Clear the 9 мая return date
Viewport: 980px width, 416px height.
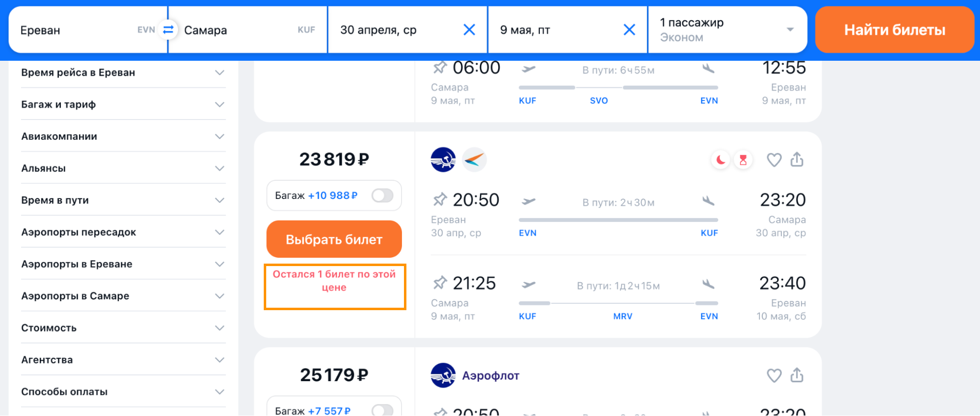(629, 30)
